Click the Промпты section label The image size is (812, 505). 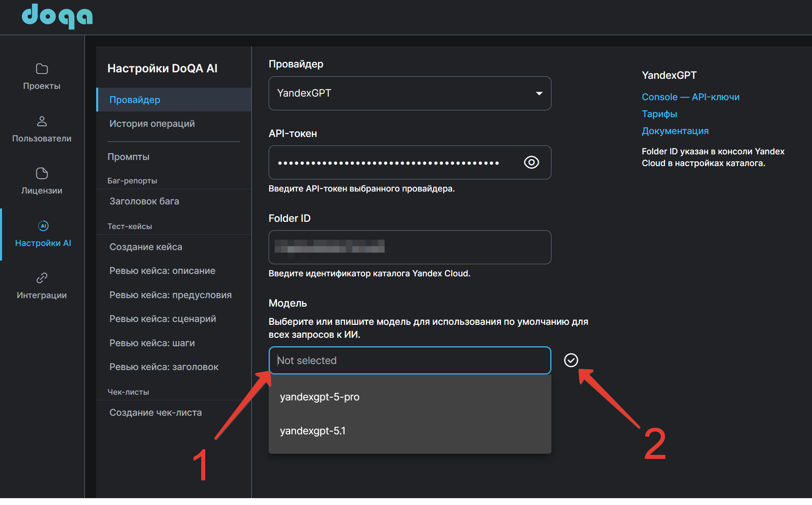point(128,157)
